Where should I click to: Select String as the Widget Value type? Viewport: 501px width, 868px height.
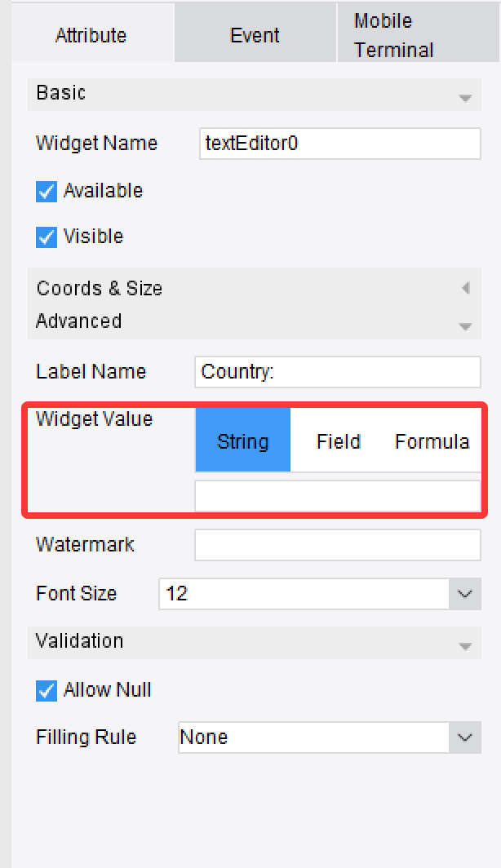point(242,440)
